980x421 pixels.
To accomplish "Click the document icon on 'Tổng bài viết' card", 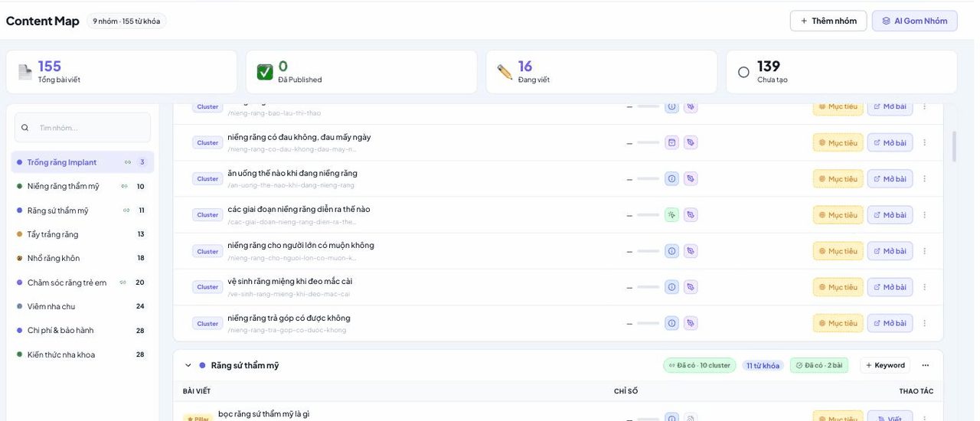I will [25, 72].
